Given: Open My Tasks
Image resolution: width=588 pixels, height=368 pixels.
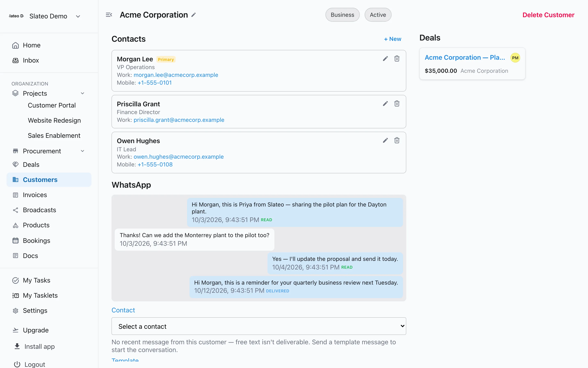Looking at the screenshot, I should click(x=49, y=280).
